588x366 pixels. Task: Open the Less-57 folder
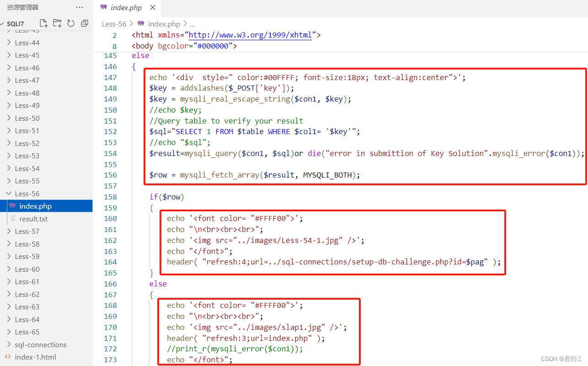[46, 231]
